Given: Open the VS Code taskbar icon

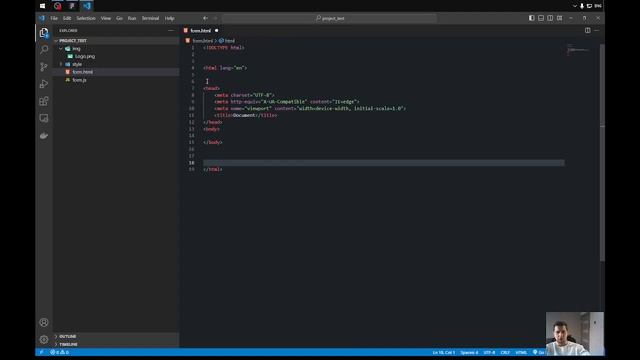Looking at the screenshot, I should (x=87, y=6).
